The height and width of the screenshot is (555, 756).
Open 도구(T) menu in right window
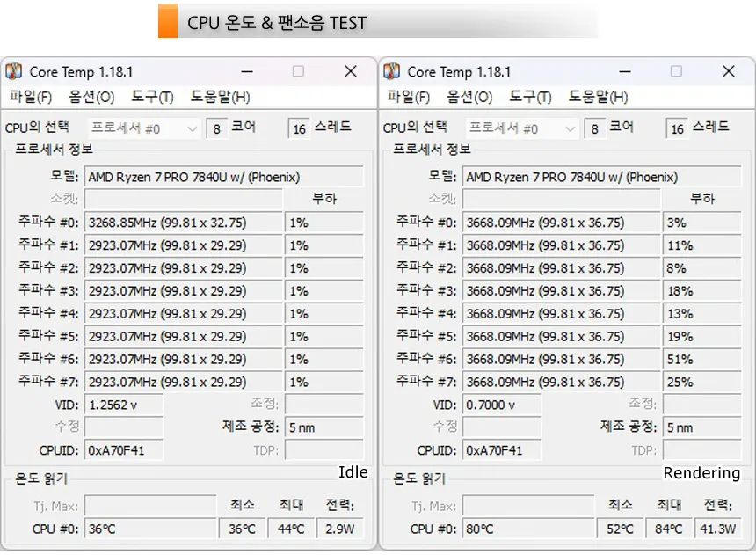531,97
